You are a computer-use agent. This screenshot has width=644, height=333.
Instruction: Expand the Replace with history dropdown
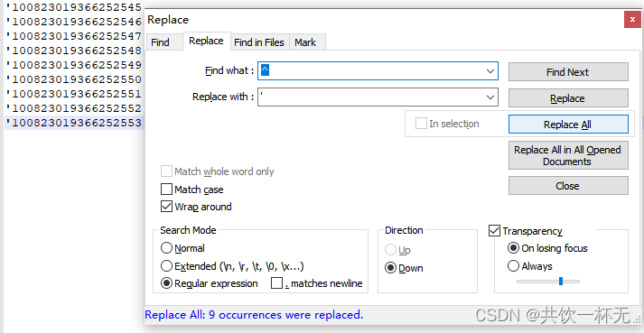pyautogui.click(x=490, y=97)
